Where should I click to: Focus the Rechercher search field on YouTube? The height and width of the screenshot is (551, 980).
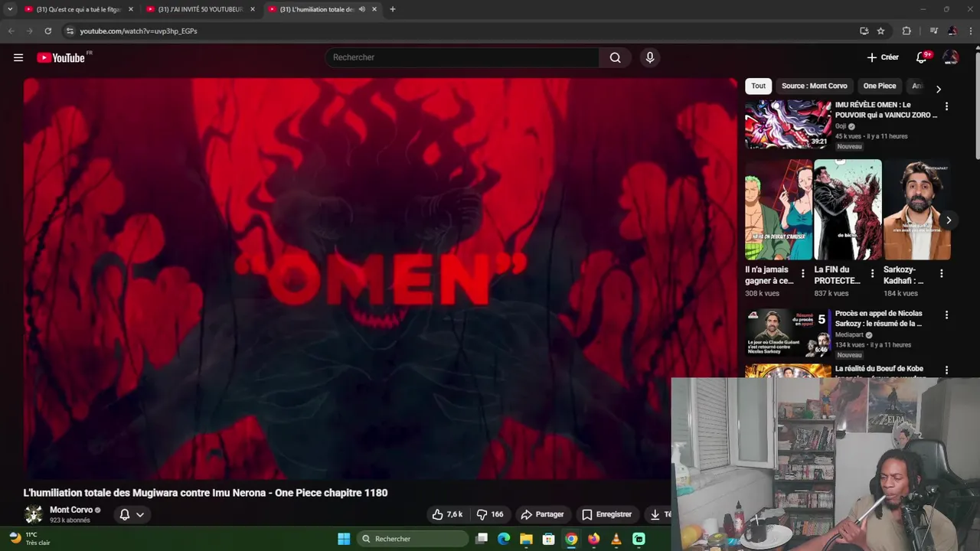point(462,57)
